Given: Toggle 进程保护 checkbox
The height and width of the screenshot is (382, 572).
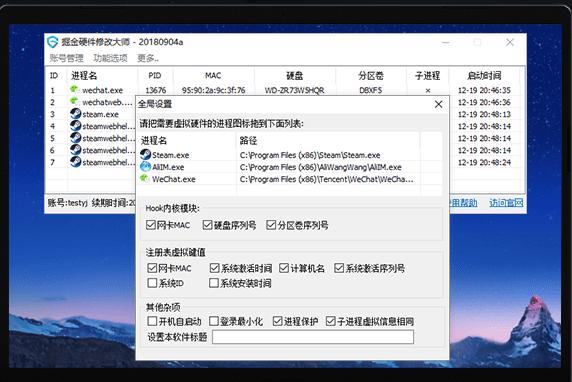Looking at the screenshot, I should [278, 321].
